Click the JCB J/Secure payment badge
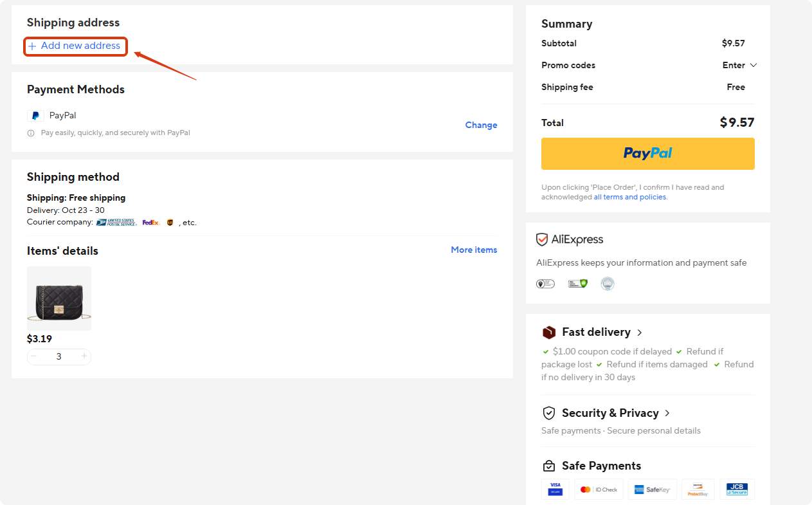812x505 pixels. 737,490
